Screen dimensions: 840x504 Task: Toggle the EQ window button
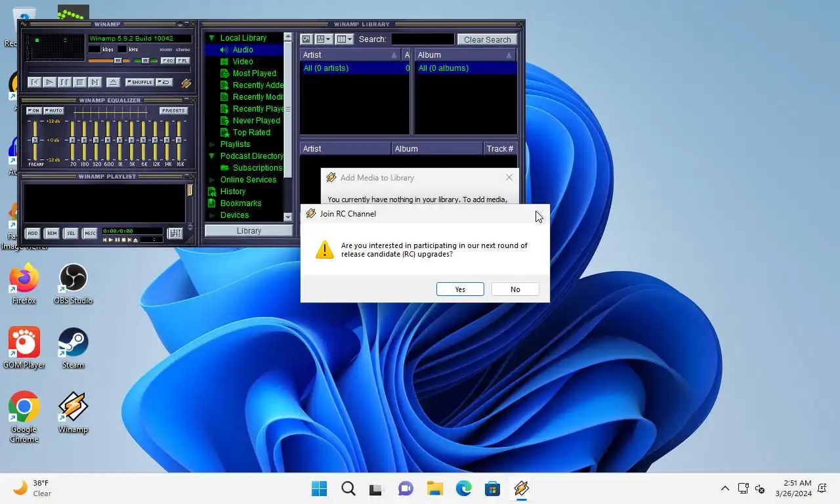pos(167,61)
